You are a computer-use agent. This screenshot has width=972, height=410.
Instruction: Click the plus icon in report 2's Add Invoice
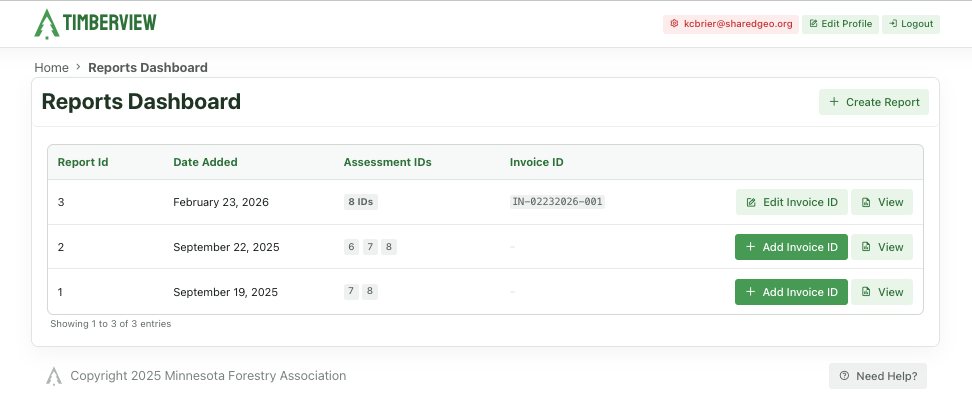(750, 247)
